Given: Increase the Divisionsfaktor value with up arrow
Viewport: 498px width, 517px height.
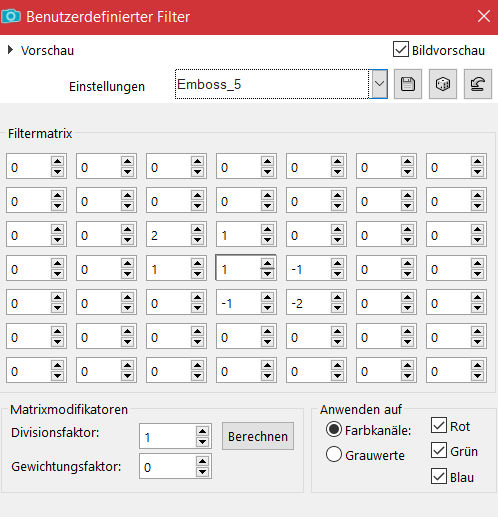Looking at the screenshot, I should tap(202, 431).
